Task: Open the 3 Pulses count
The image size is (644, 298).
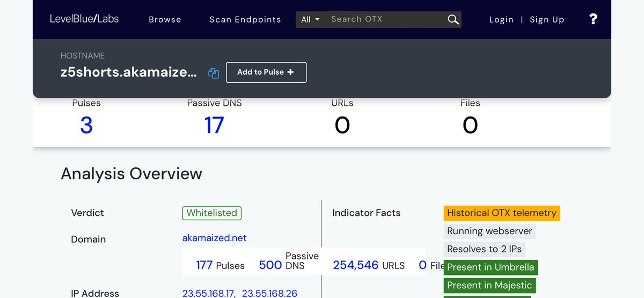Action: [x=86, y=126]
